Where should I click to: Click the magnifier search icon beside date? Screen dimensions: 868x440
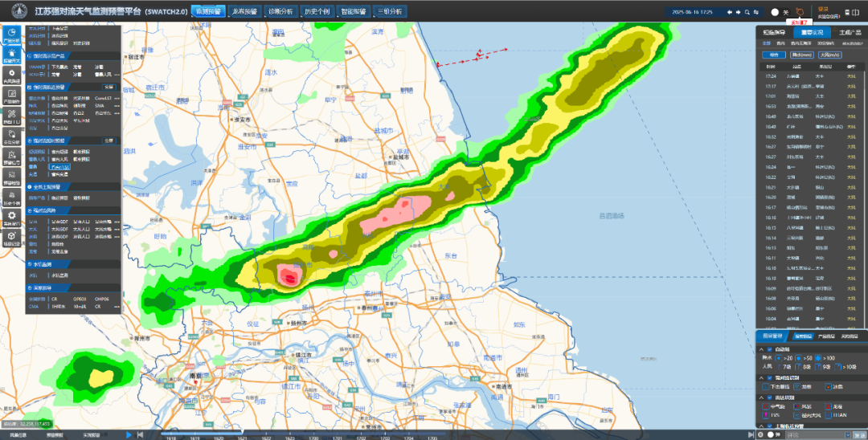coord(747,12)
